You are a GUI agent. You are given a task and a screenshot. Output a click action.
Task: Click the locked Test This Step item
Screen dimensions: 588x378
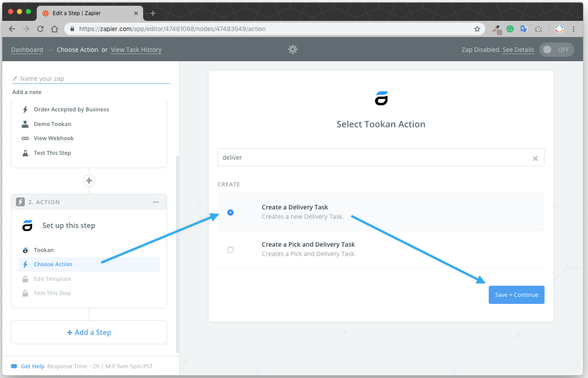click(x=52, y=293)
